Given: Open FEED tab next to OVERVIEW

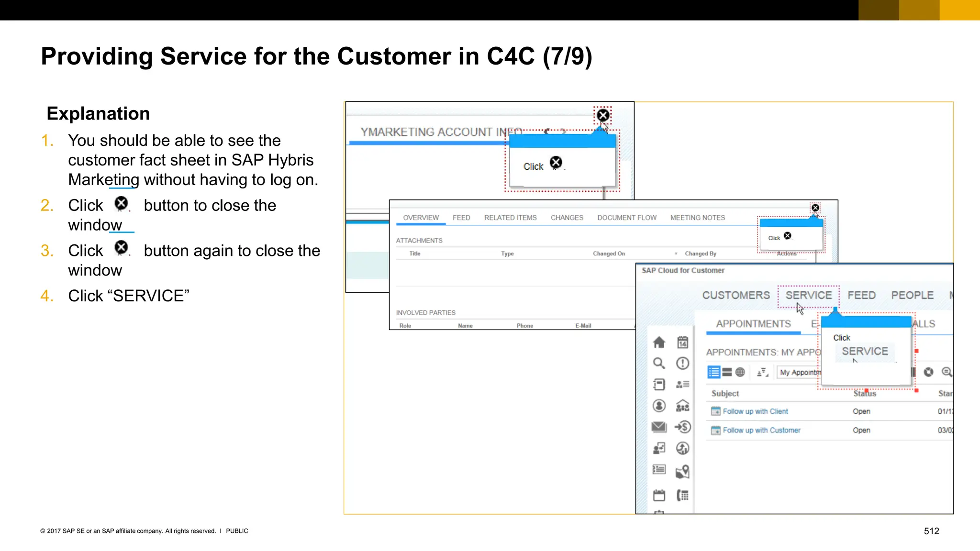Looking at the screenshot, I should coord(461,218).
